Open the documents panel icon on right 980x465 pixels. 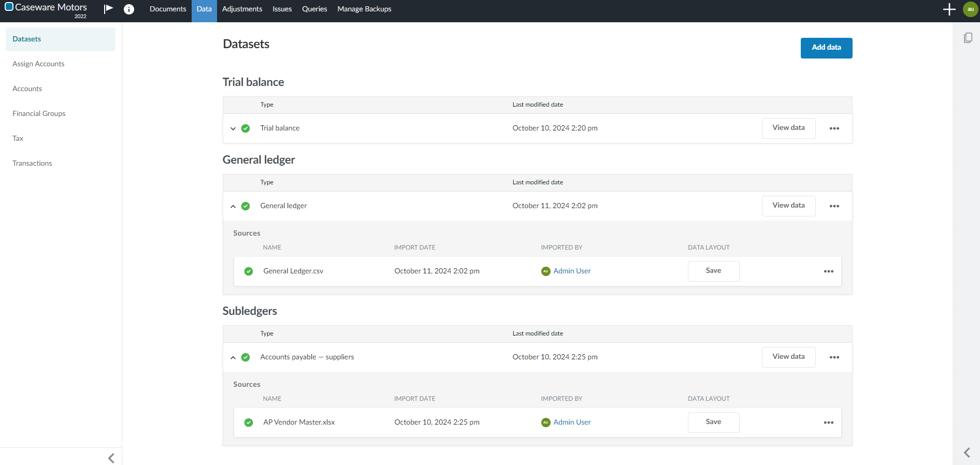pos(968,38)
